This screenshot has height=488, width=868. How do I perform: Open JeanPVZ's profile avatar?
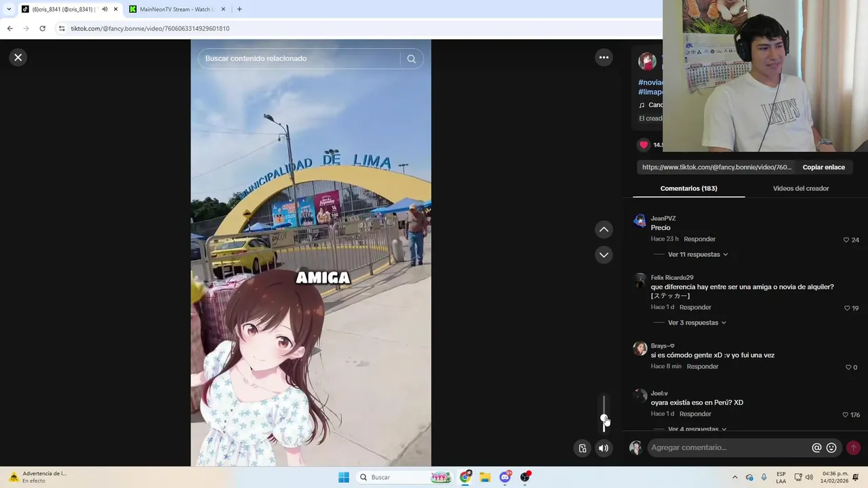point(639,221)
